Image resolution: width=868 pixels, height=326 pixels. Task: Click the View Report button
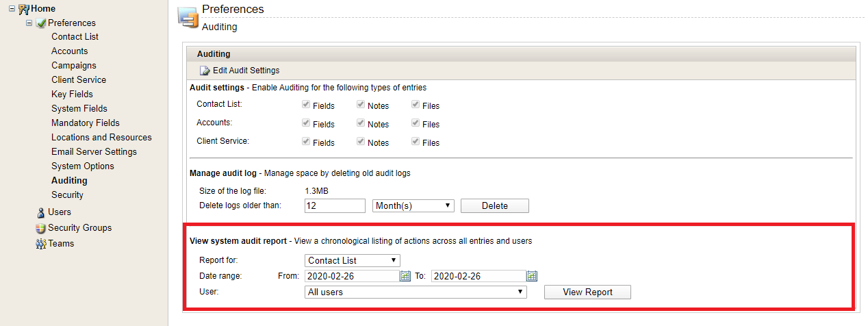click(x=587, y=292)
